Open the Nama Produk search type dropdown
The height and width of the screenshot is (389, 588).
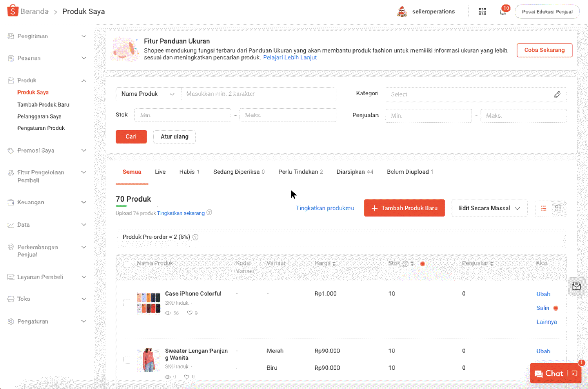click(x=148, y=94)
